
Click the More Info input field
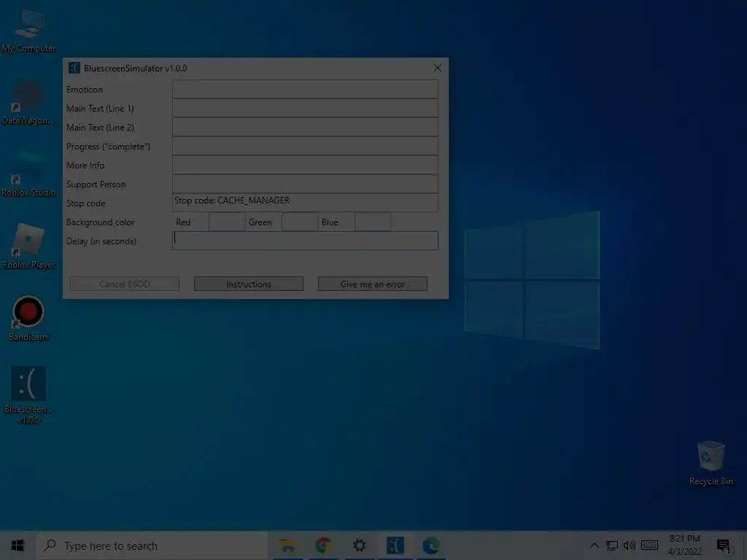click(305, 165)
